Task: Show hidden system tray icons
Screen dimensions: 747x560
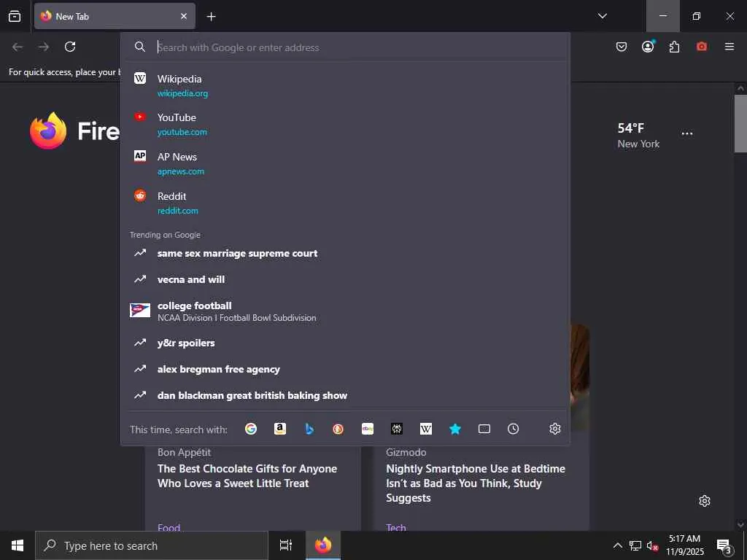Action: click(617, 545)
